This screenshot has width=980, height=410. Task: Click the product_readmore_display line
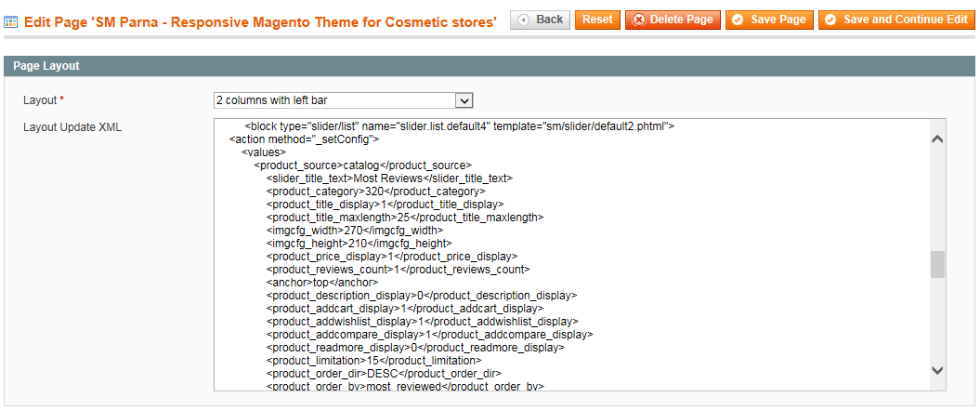(415, 348)
